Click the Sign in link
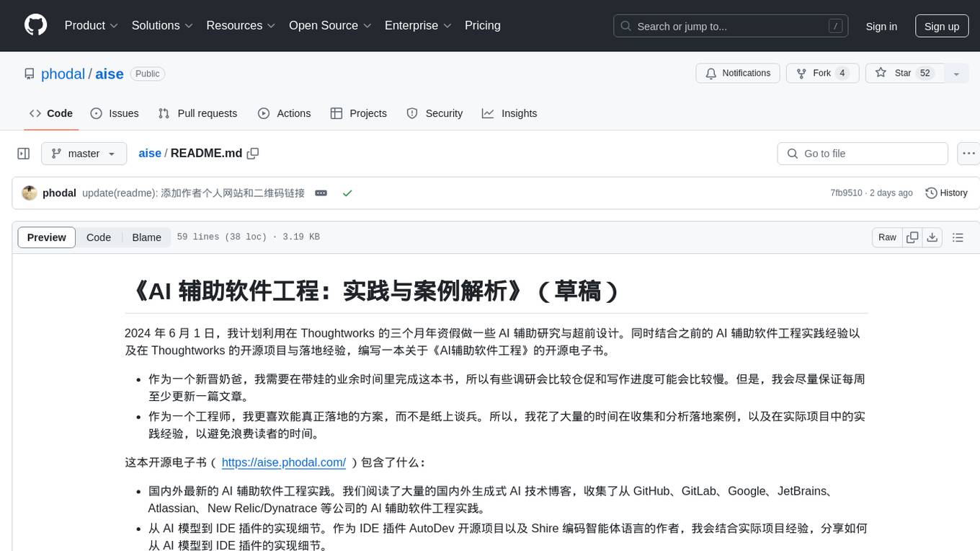The height and width of the screenshot is (551, 980). tap(881, 26)
